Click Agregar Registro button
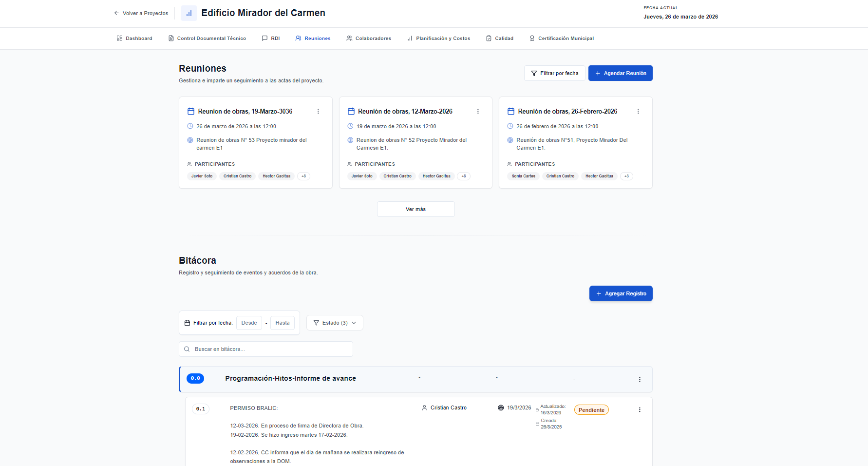Image resolution: width=868 pixels, height=466 pixels. pos(621,293)
